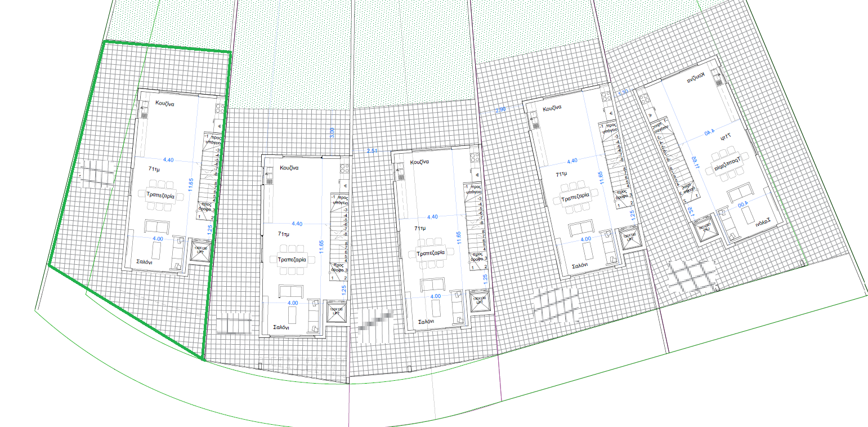This screenshot has height=427, width=868.
Task: Click the 2.90 dimension label
Action: 500,109
